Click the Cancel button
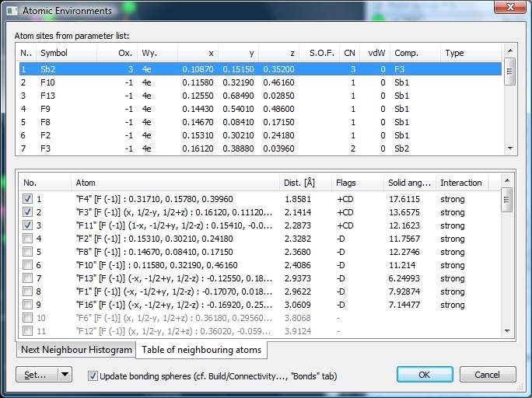The image size is (532, 398). coord(487,375)
